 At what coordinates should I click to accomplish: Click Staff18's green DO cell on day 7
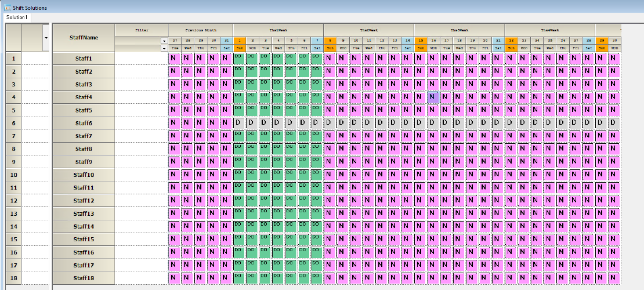(317, 278)
